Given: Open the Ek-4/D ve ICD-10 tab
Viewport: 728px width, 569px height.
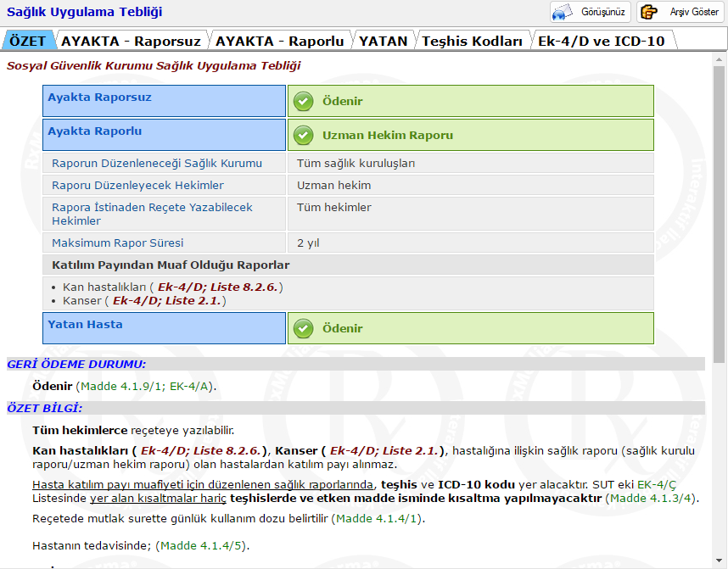Looking at the screenshot, I should 602,41.
